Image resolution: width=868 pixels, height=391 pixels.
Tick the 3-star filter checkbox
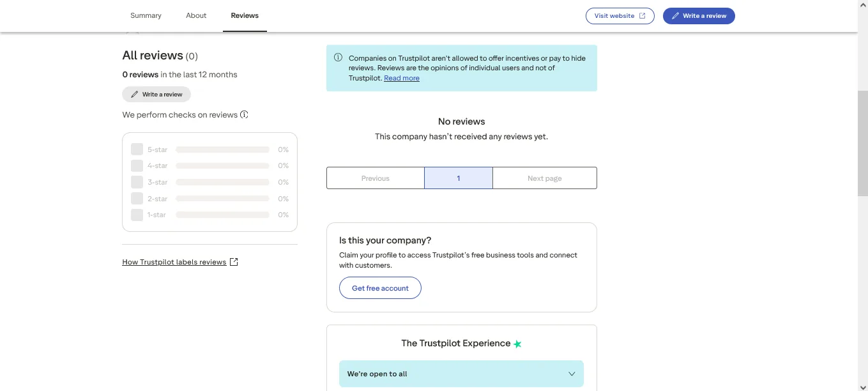(137, 182)
